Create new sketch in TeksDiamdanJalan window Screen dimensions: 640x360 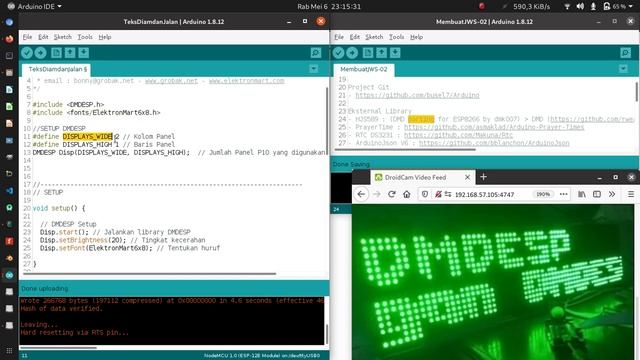pos(56,53)
